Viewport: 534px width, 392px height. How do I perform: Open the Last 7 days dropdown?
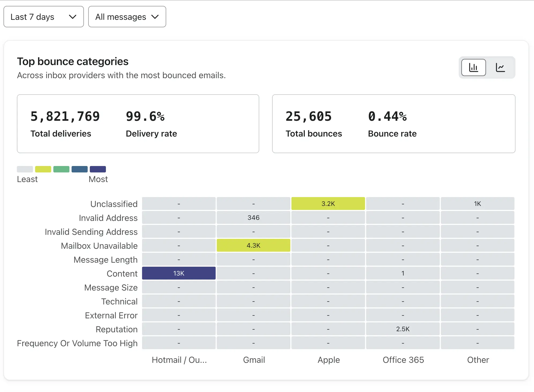tap(44, 17)
